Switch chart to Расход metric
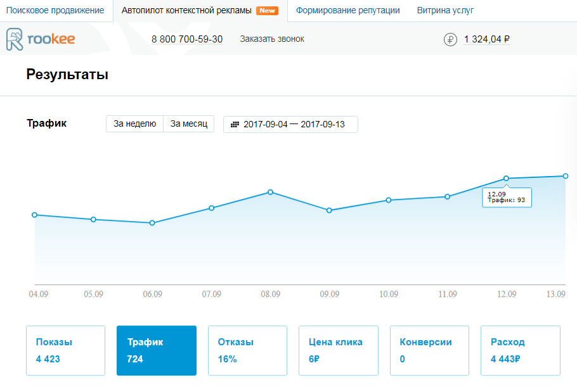The image size is (577, 392). 521,350
